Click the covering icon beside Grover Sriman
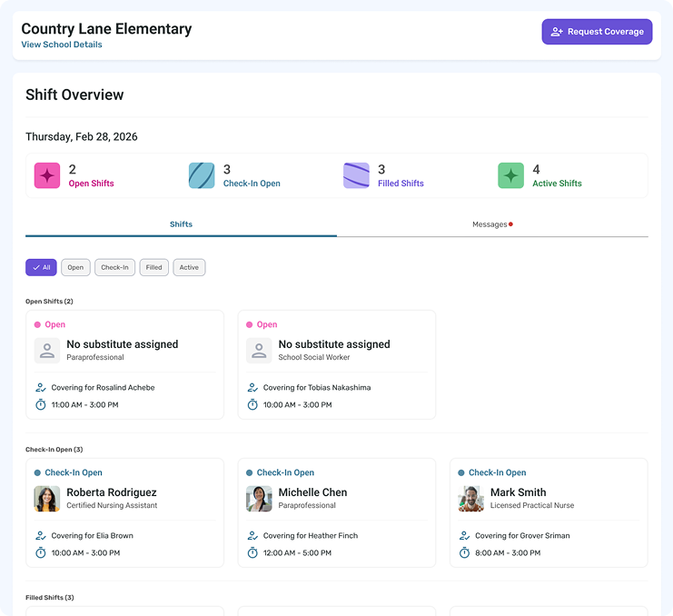 pos(464,536)
